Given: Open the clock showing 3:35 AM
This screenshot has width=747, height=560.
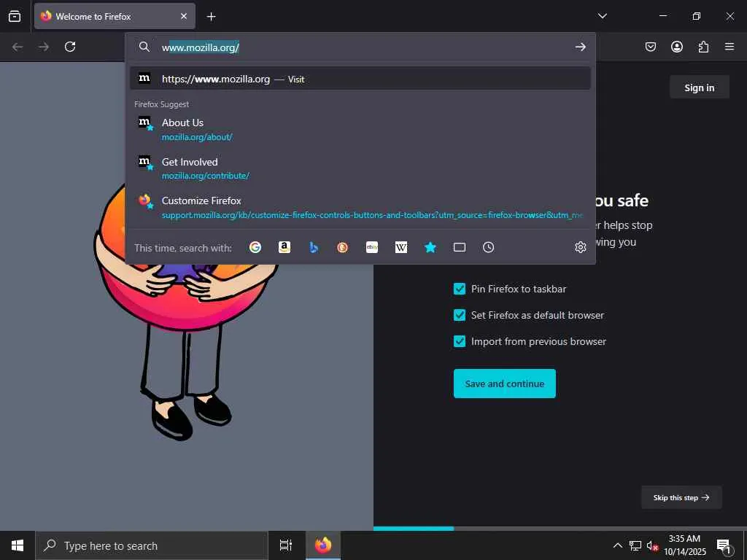Looking at the screenshot, I should pos(684,545).
